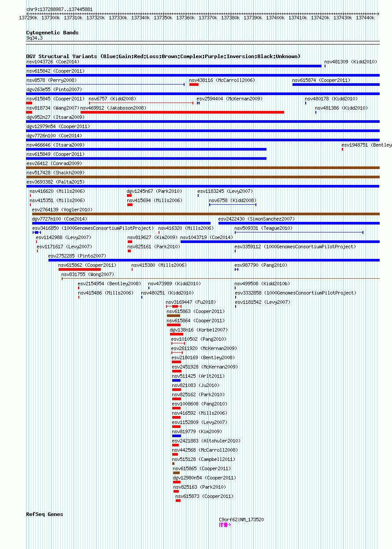Select the nsv481309 (Kidd2010) variant label
The height and width of the screenshot is (549, 392).
(351, 62)
